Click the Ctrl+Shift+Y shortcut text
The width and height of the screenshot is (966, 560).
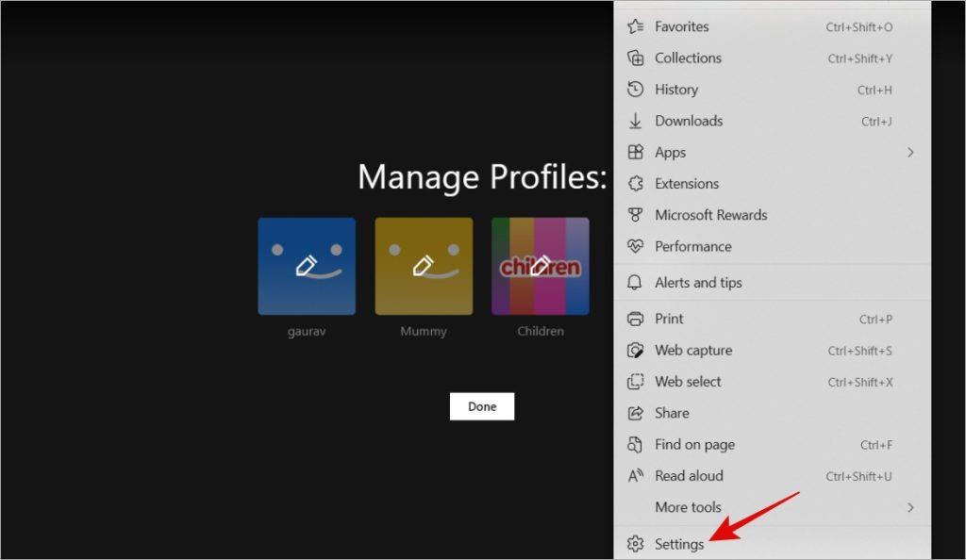click(860, 58)
